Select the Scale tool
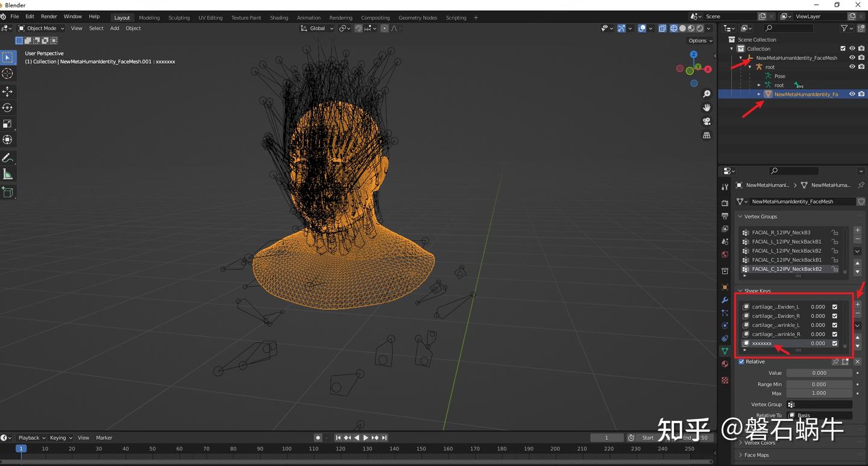Image resolution: width=868 pixels, height=466 pixels. click(x=7, y=124)
